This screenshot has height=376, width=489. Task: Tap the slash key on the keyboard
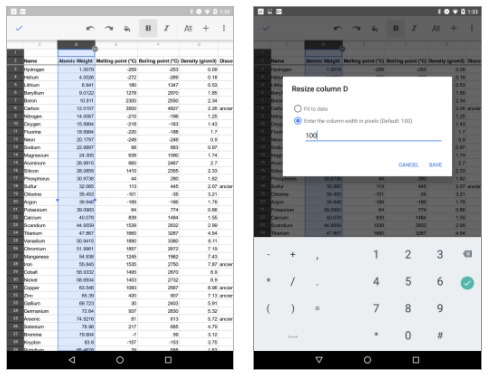[292, 282]
